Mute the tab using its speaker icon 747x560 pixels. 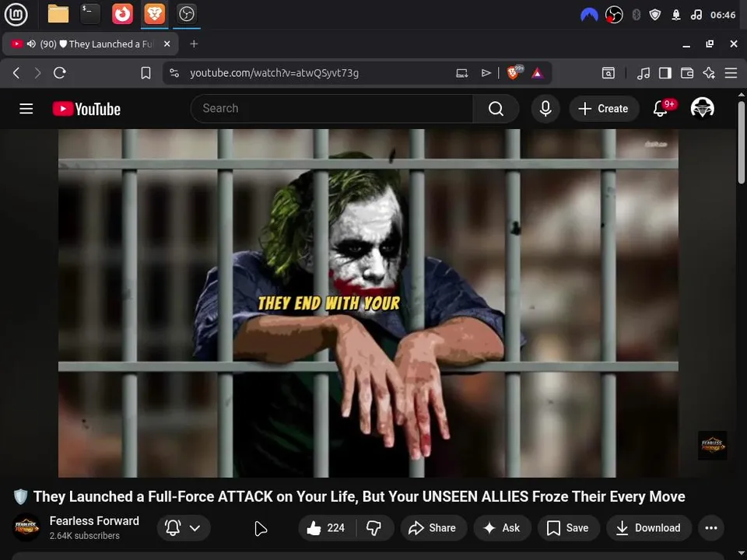(x=31, y=44)
